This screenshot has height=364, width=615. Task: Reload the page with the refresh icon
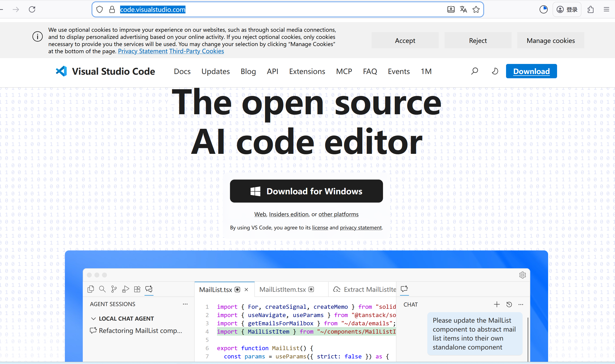(32, 10)
